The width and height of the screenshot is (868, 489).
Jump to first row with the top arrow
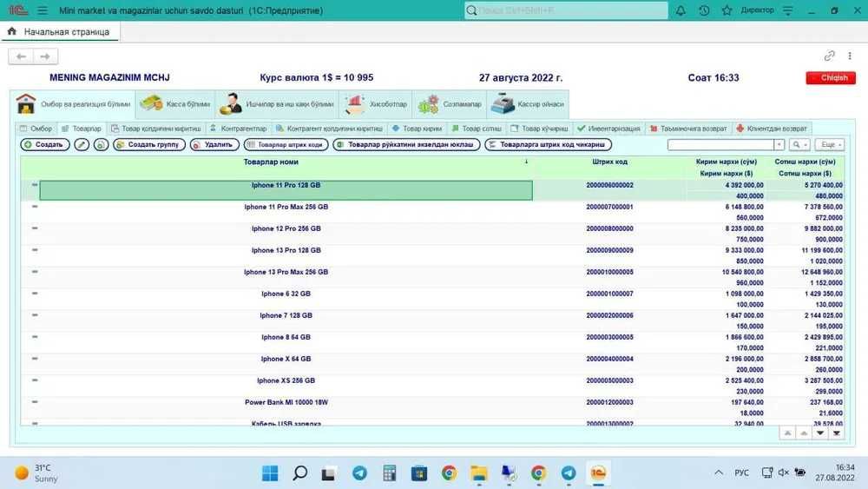coord(787,433)
